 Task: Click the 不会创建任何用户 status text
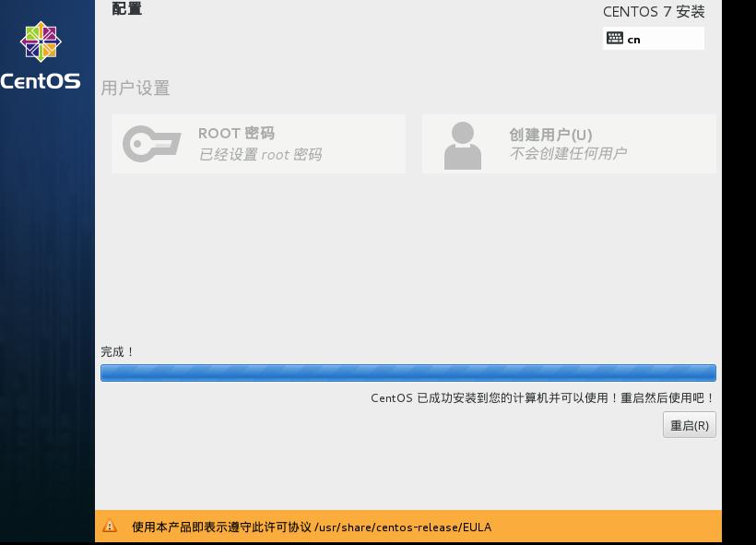pos(568,153)
